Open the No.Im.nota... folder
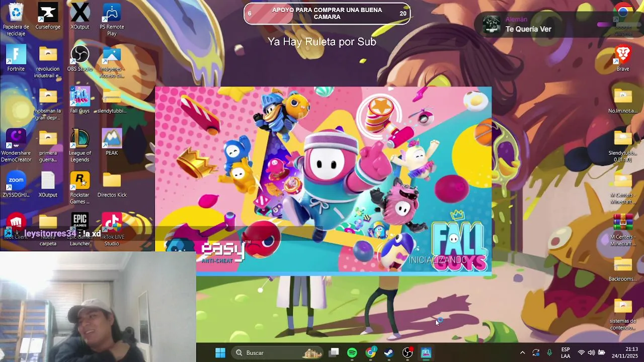The height and width of the screenshot is (362, 644). (623, 101)
